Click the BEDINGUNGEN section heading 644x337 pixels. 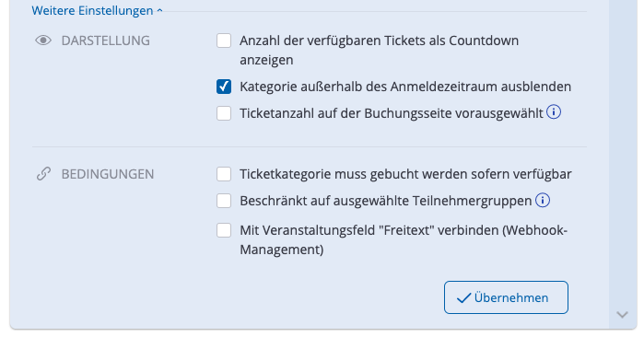[x=108, y=174]
